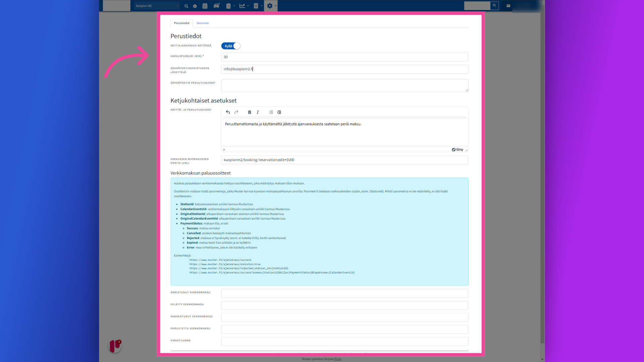Click the Hylätty verkkomaksu field

[x=344, y=305]
